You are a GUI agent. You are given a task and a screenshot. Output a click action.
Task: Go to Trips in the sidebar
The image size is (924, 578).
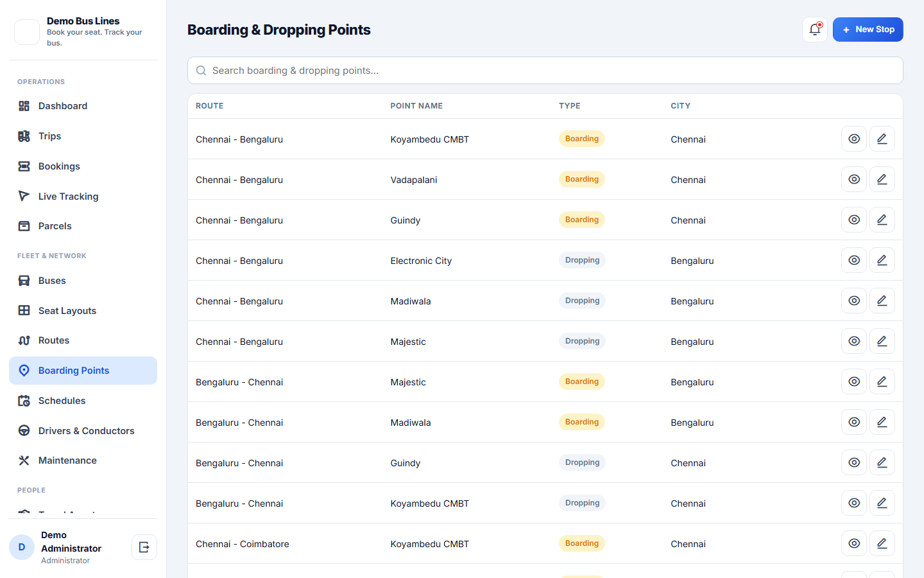click(83, 136)
